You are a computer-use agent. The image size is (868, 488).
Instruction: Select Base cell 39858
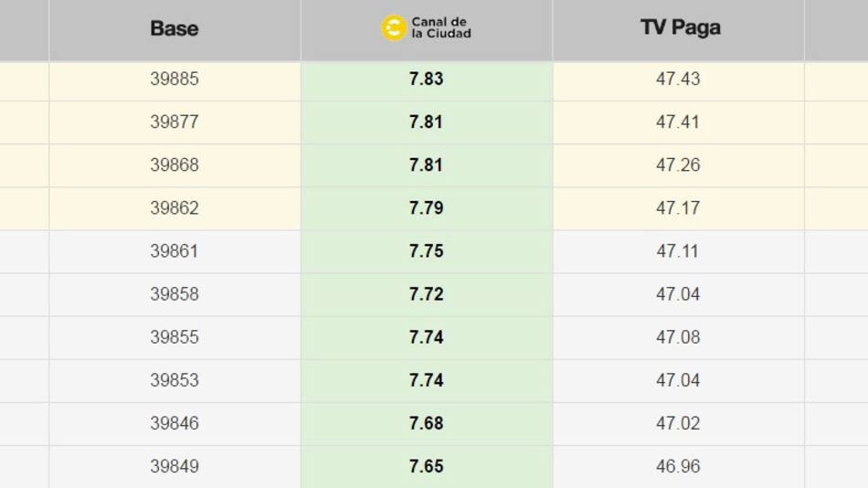pos(175,294)
